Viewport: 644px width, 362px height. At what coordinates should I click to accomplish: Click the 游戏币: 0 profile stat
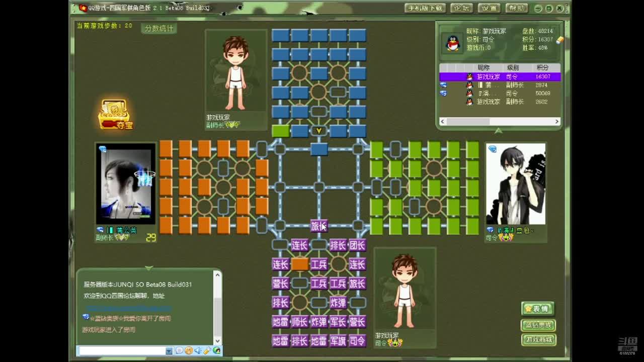478,48
